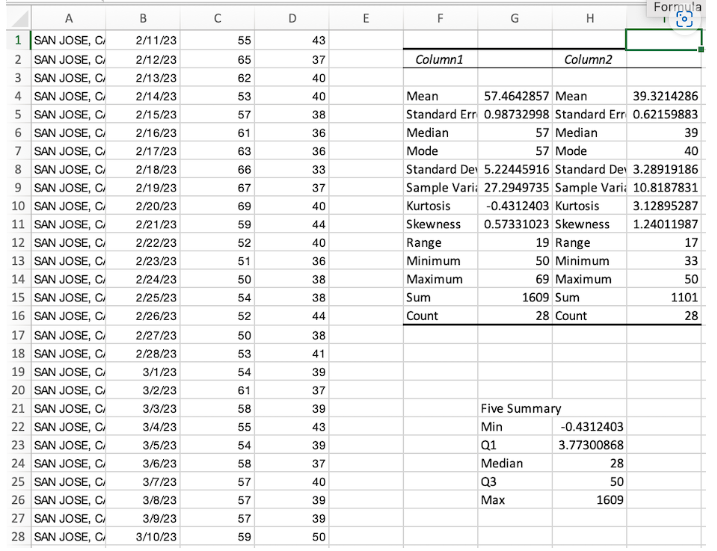
Task: Click the Column2 mean value 39.3214286
Action: [665, 96]
